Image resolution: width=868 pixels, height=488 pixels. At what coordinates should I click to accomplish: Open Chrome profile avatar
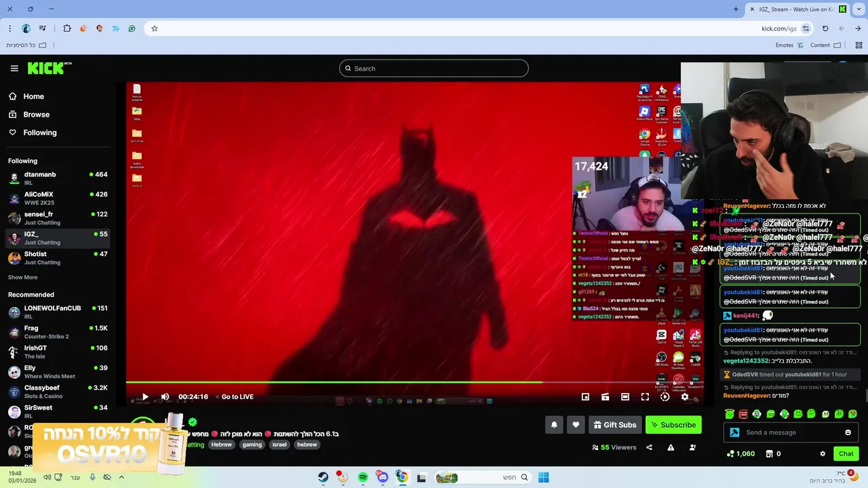click(x=26, y=28)
